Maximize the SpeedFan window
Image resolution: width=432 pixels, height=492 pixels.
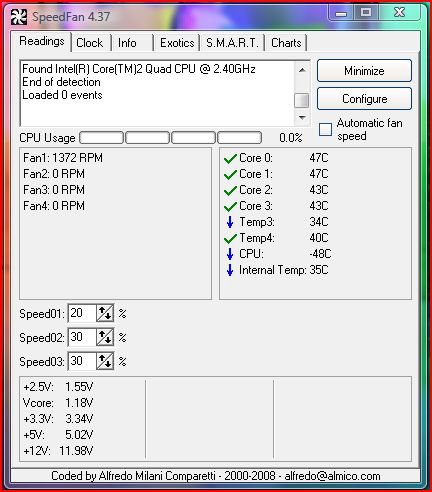coord(366,12)
